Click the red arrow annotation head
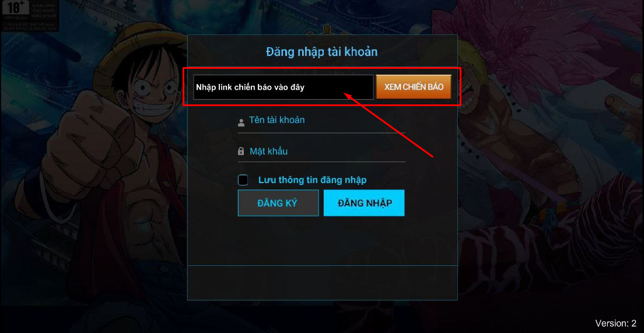 [x=348, y=96]
